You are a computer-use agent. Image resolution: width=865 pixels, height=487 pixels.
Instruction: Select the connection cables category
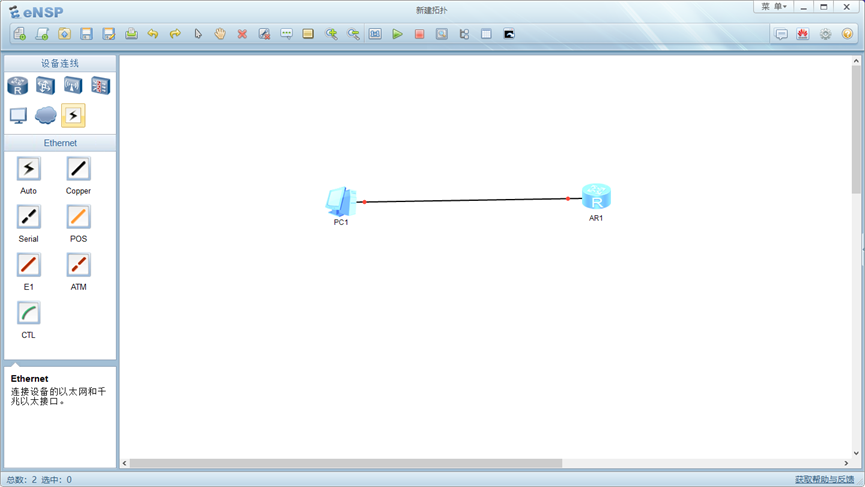click(73, 115)
